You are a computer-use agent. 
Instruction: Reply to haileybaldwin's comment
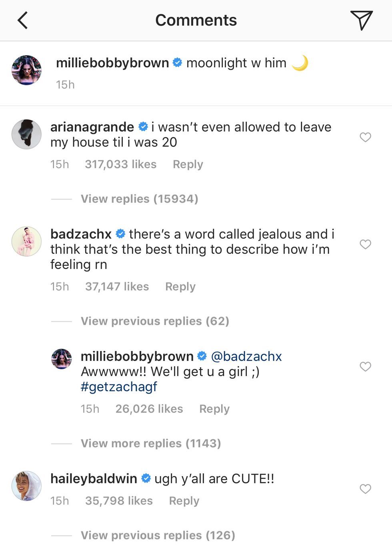[x=184, y=501]
